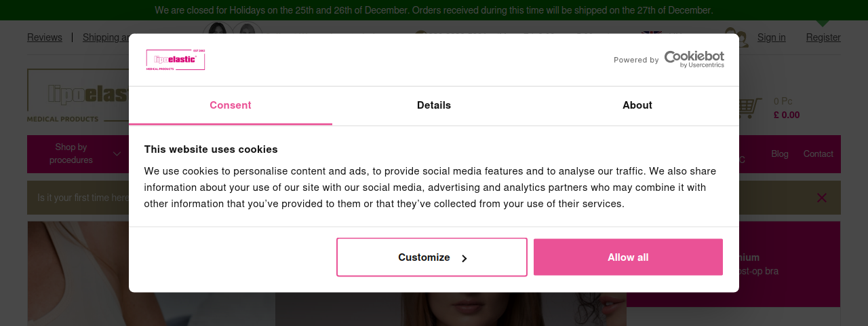The image size is (868, 326).
Task: Dismiss the first-time banner with the X icon
Action: (x=822, y=198)
